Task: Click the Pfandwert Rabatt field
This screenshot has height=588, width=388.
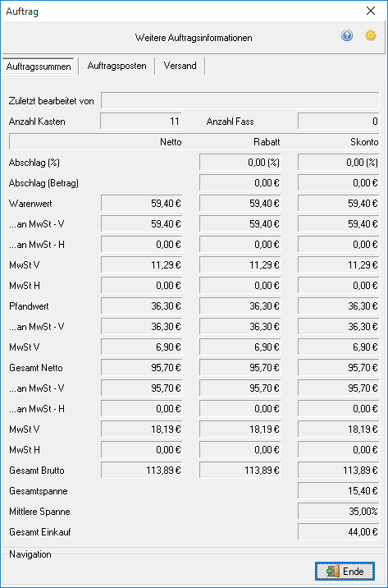Action: point(240,306)
